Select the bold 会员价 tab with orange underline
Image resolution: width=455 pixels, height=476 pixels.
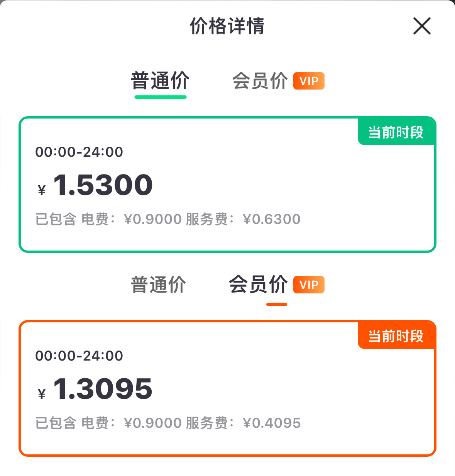(258, 285)
